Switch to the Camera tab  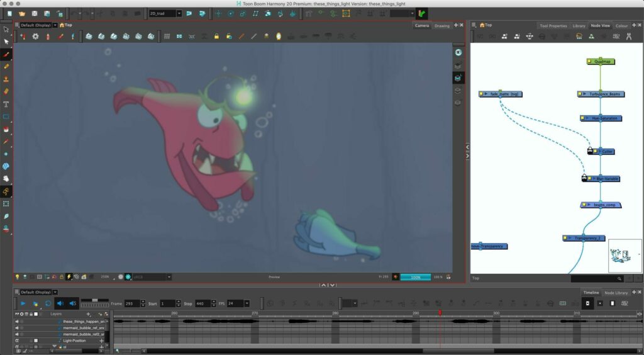[x=422, y=25]
